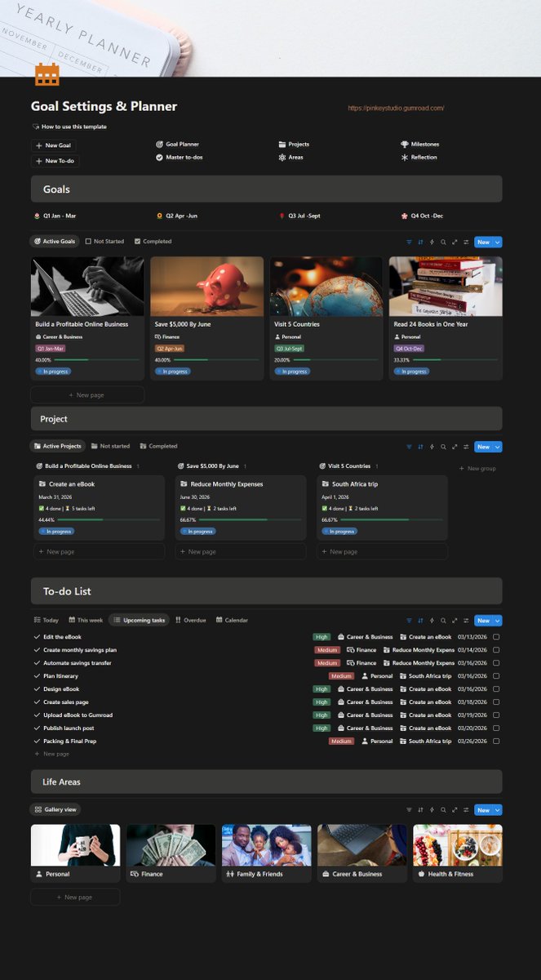The image size is (541, 980).
Task: Select the Calendar to-do tab
Action: [232, 621]
